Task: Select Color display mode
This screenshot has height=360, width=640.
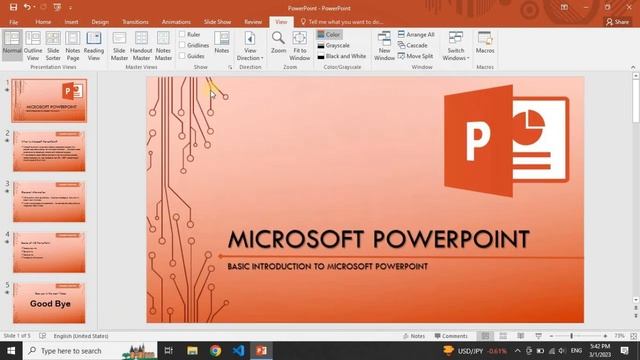Action: (x=329, y=35)
